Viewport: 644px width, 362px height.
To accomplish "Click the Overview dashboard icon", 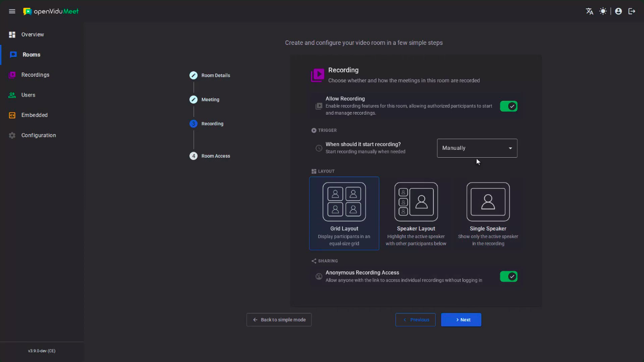I will [x=12, y=35].
